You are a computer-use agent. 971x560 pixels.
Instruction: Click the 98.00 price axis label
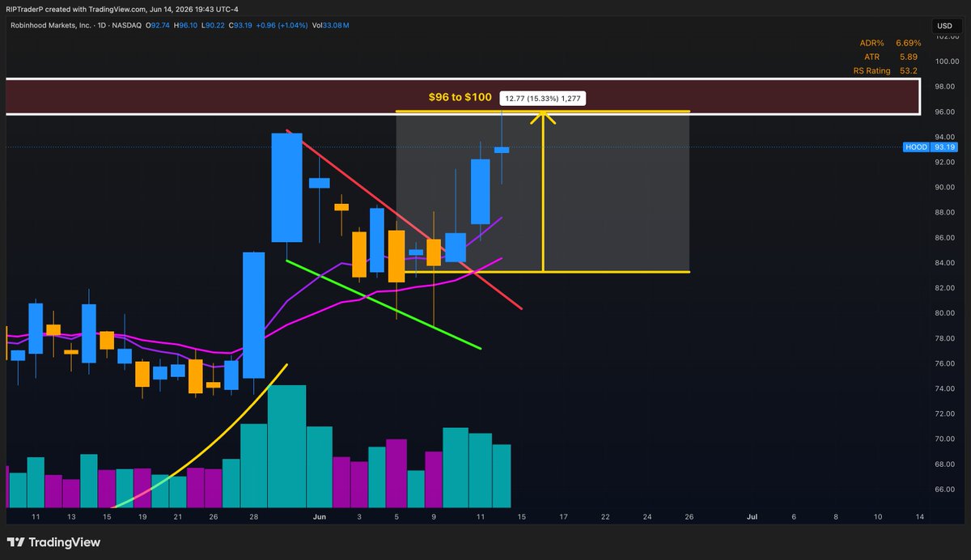947,87
